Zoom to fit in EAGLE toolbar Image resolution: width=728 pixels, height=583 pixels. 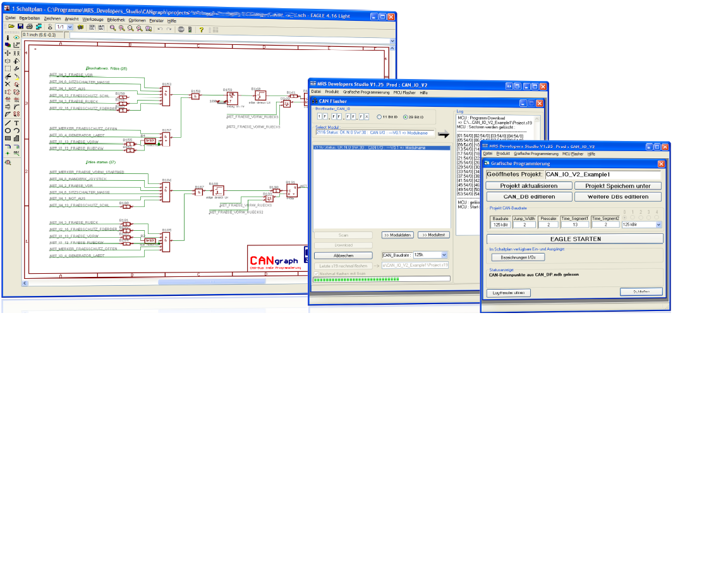[x=113, y=28]
